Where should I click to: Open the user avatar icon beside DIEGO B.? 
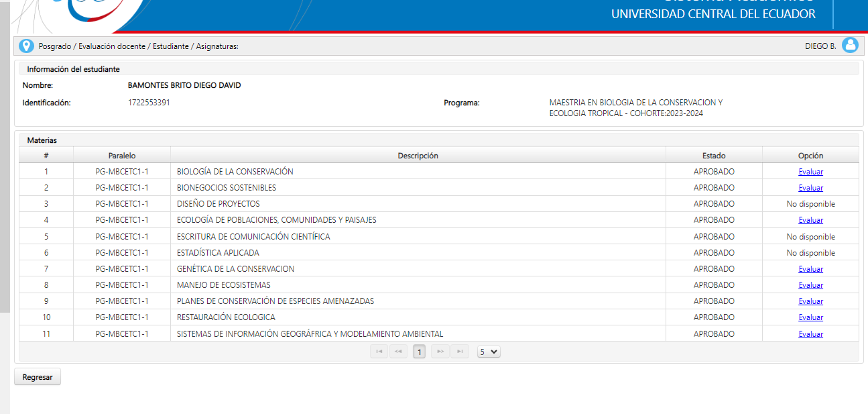coord(850,46)
